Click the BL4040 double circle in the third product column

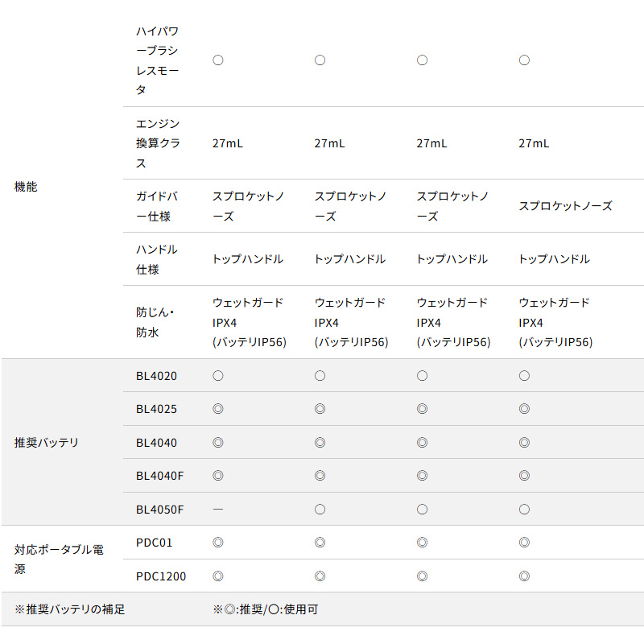coord(422,443)
